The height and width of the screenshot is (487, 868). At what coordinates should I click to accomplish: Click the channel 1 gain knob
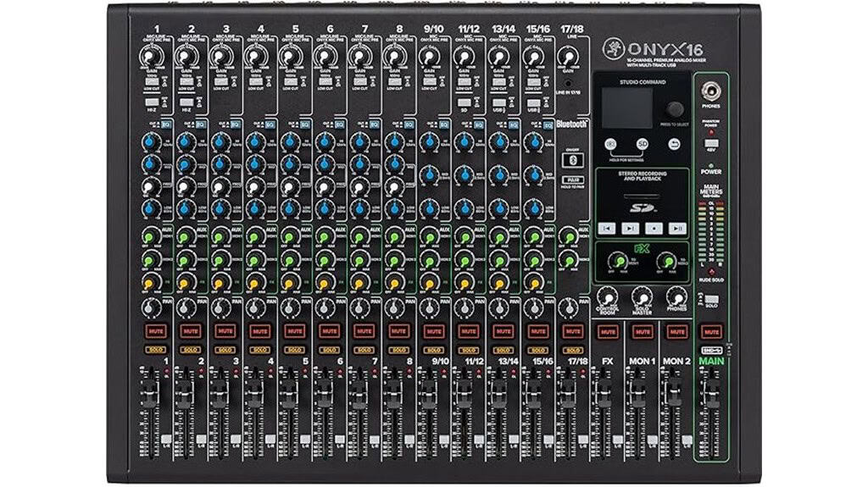152,56
